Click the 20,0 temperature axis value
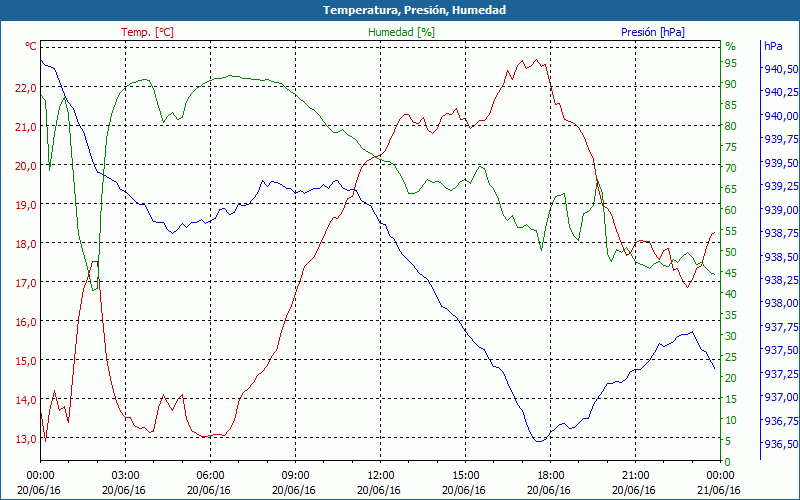This screenshot has height=500, width=800. pyautogui.click(x=26, y=166)
